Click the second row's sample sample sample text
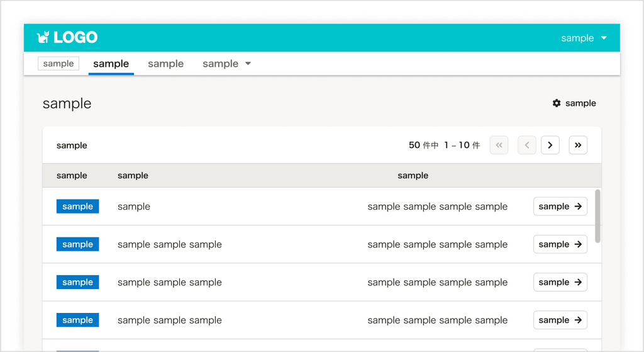Image resolution: width=644 pixels, height=352 pixels. pyautogui.click(x=169, y=244)
